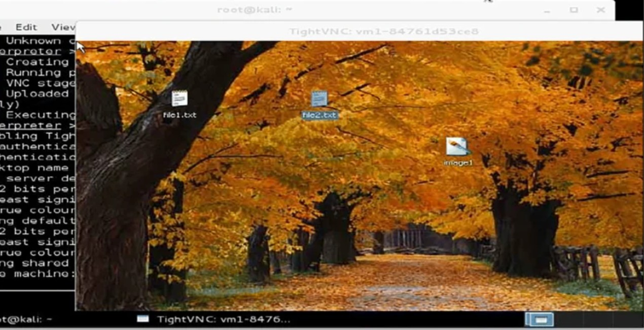Viewport: 644px width, 330px height.
Task: Click the image1 label text
Action: 458,163
